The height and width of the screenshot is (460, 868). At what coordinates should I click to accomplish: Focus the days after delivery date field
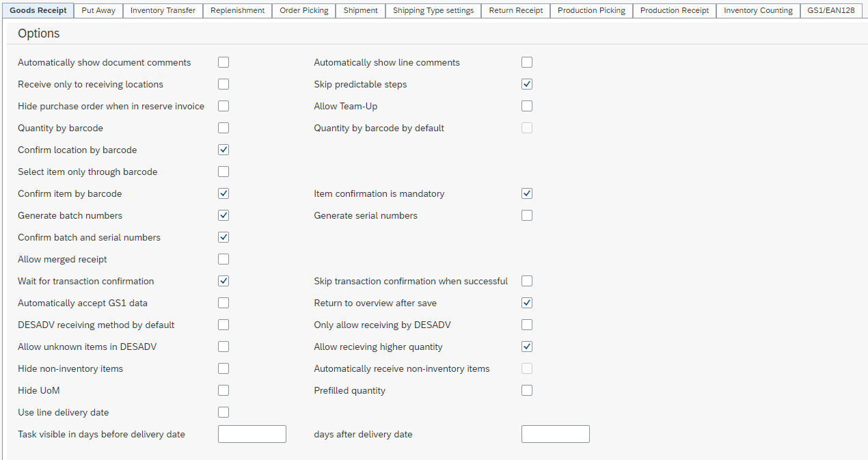coord(555,434)
